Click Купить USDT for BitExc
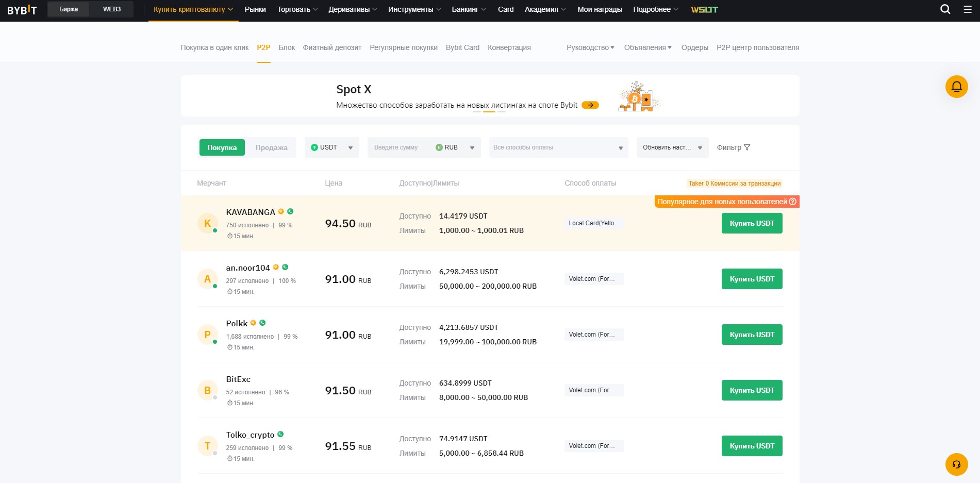980x483 pixels. (752, 390)
